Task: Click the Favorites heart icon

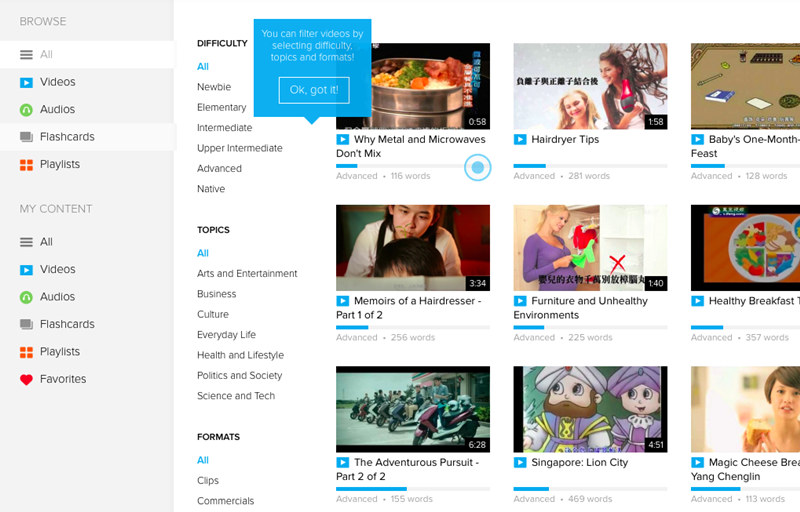Action: coord(27,380)
